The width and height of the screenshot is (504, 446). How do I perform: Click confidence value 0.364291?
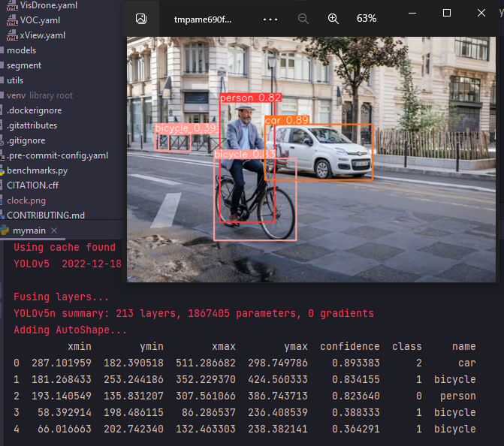click(x=356, y=429)
